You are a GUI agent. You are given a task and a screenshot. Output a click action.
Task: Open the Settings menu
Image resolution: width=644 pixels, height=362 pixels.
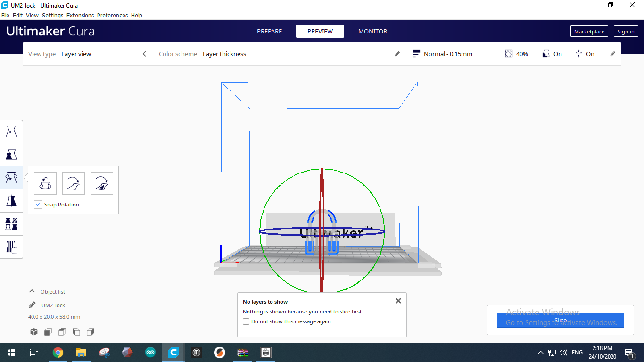tap(52, 16)
